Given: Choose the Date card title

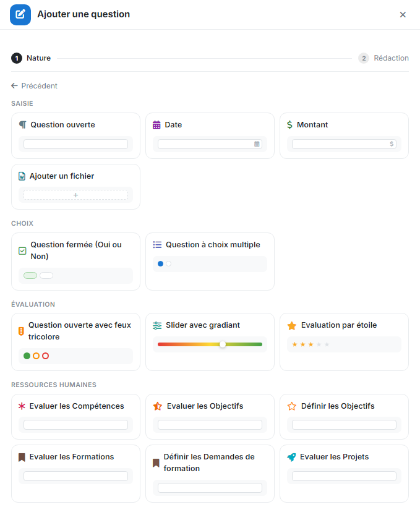Looking at the screenshot, I should coord(173,125).
